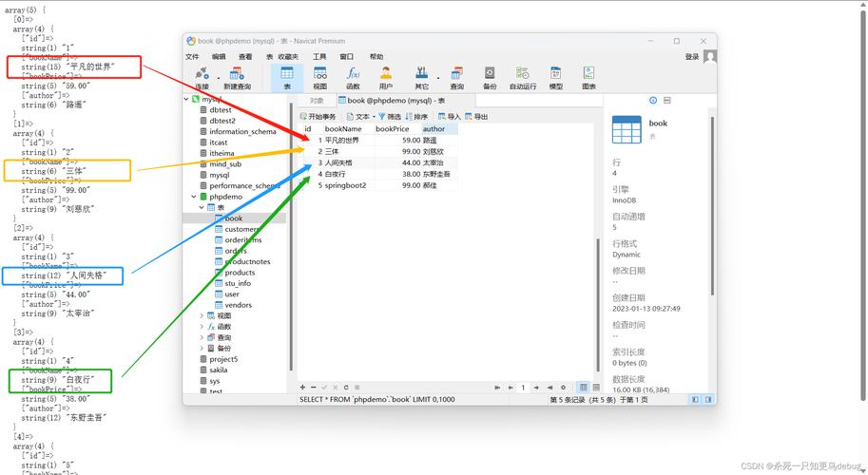Click the 筛选 filter button
The height and width of the screenshot is (475, 868).
tap(389, 117)
